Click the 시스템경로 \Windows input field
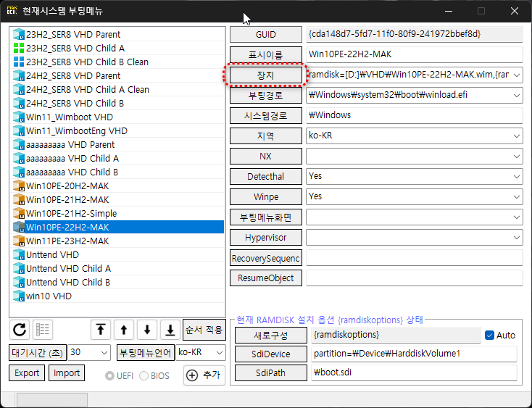Image resolution: width=532 pixels, height=408 pixels. 415,116
